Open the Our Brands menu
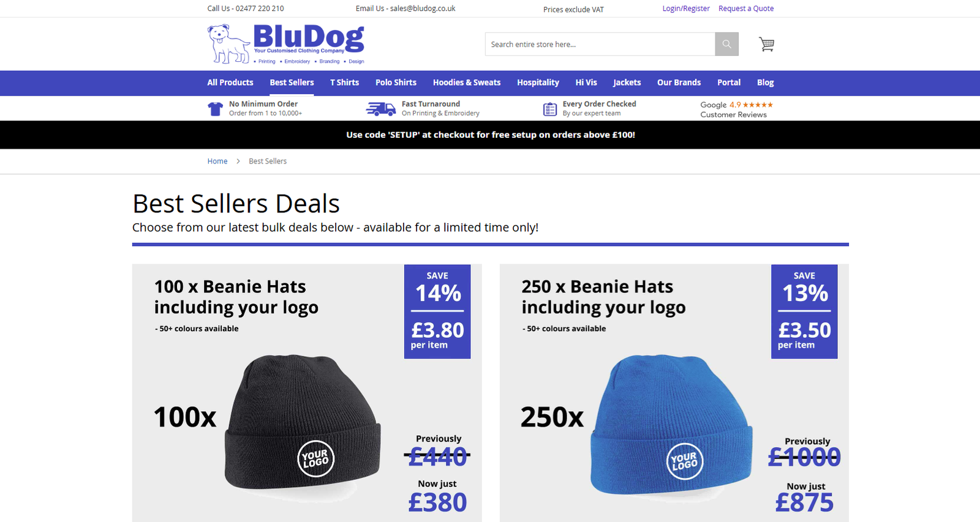The width and height of the screenshot is (980, 522). [679, 83]
